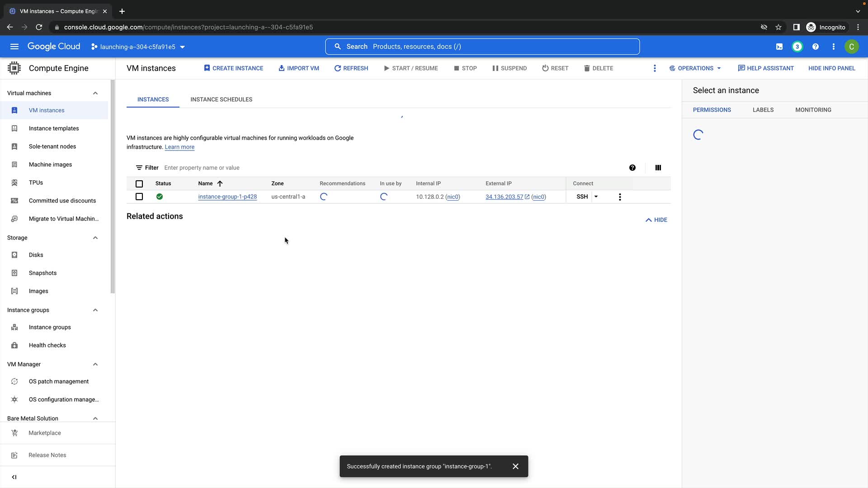Screen dimensions: 868x488
Task: Click the notifications badge showing 3
Action: (797, 47)
